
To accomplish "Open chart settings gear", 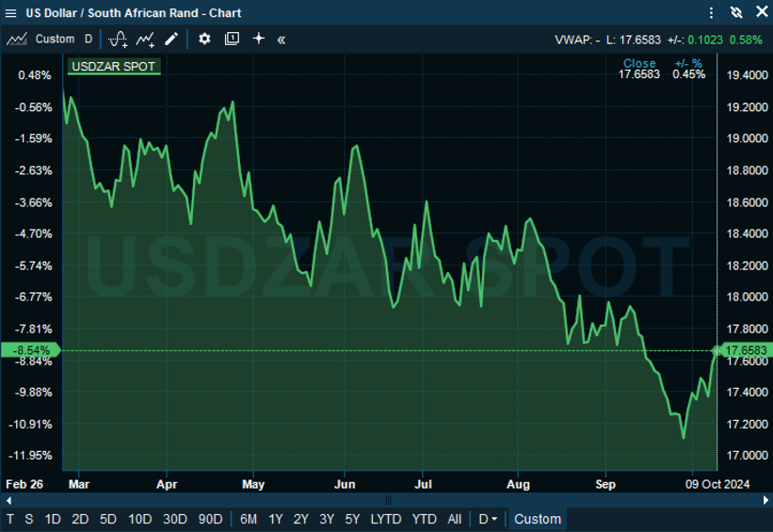I will (x=204, y=39).
